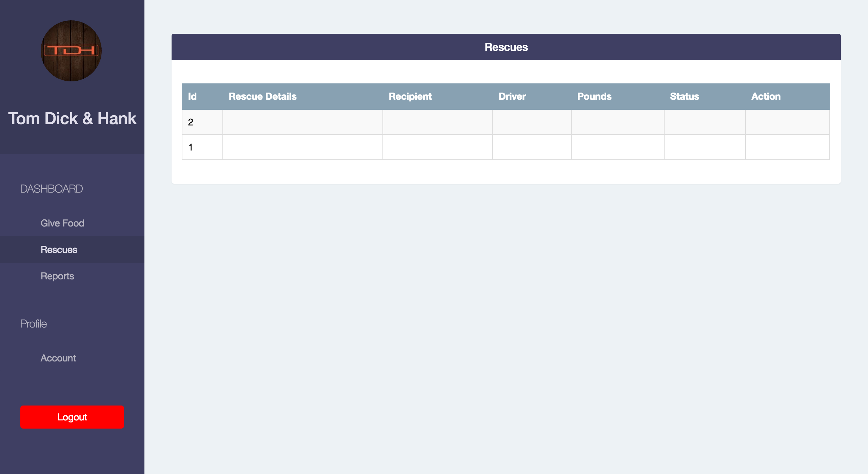Go to the Account page

[58, 358]
